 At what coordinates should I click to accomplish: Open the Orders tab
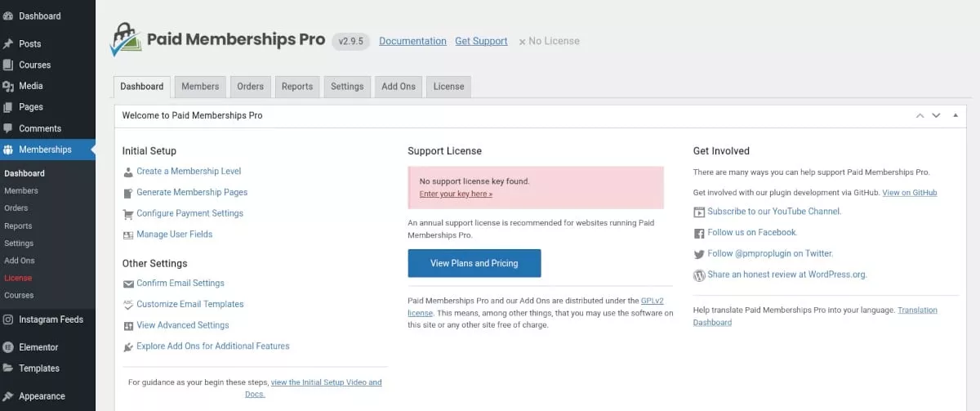[x=251, y=87]
